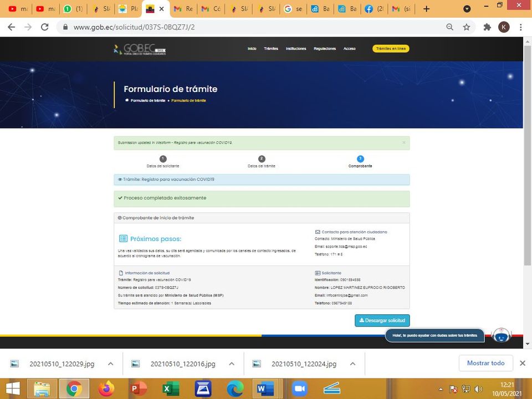This screenshot has height=399, width=532.
Task: Open the Zoom app in the taskbar
Action: (300, 389)
